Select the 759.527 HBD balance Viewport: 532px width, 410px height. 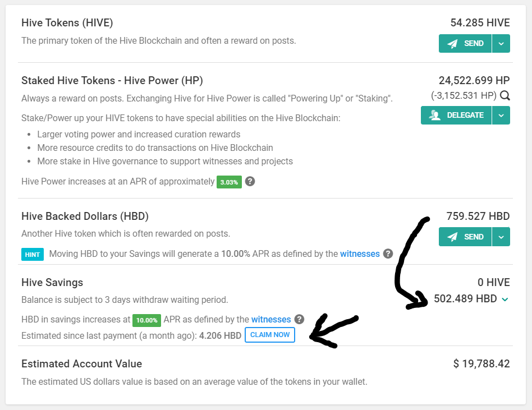[x=478, y=216]
